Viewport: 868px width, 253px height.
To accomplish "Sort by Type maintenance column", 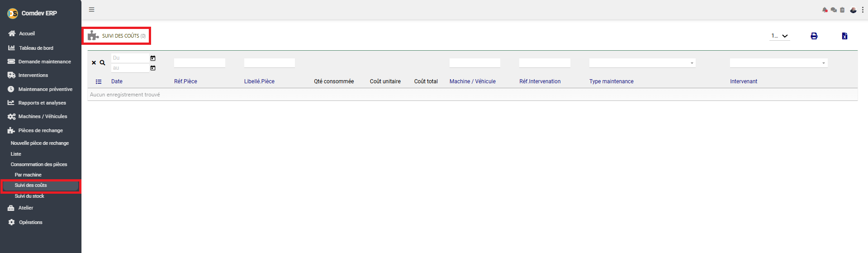I will tap(612, 81).
